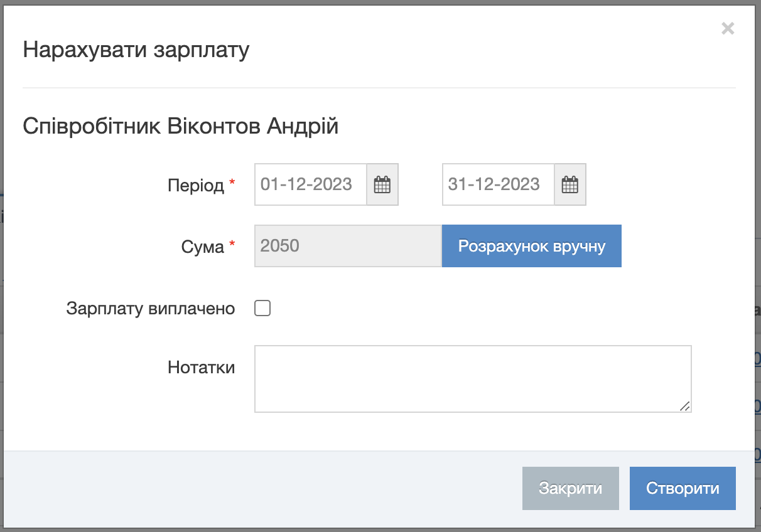Click the 'Розрахунок вручну' button
The image size is (761, 532).
point(532,246)
